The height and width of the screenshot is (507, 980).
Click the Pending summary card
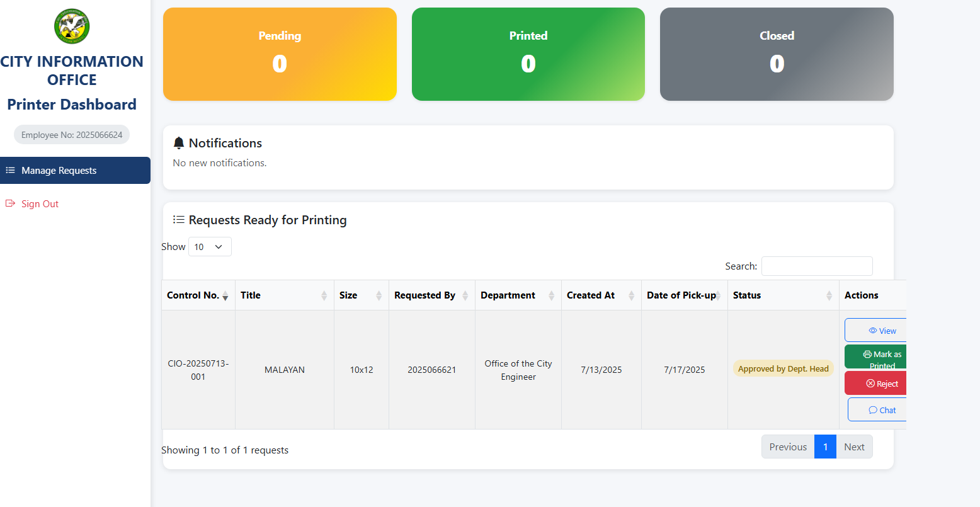280,54
